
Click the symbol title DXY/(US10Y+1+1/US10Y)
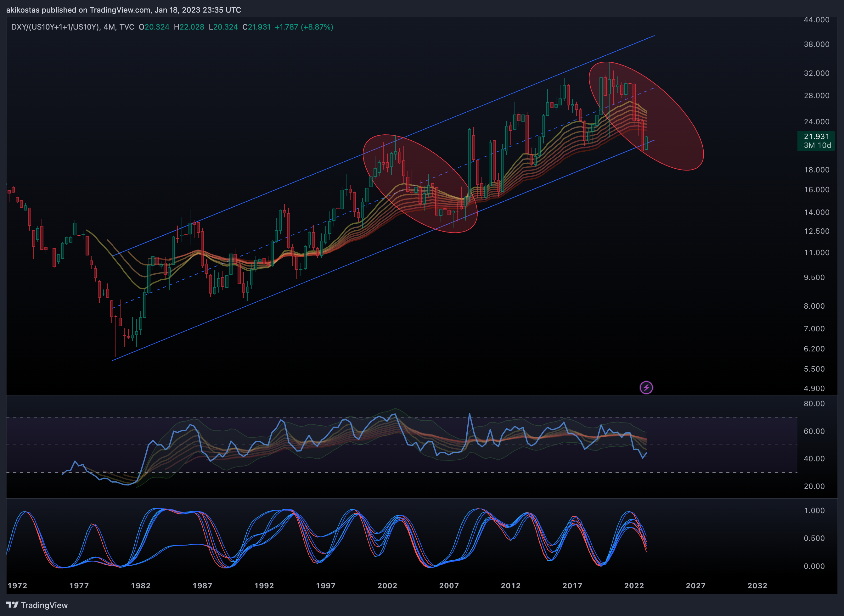[55, 27]
